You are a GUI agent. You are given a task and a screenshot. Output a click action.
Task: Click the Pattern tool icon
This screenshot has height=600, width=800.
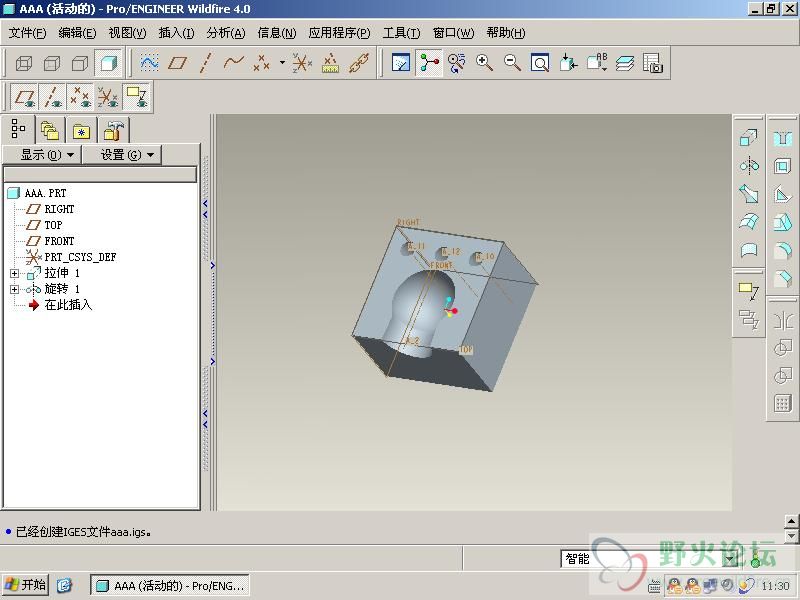(783, 403)
